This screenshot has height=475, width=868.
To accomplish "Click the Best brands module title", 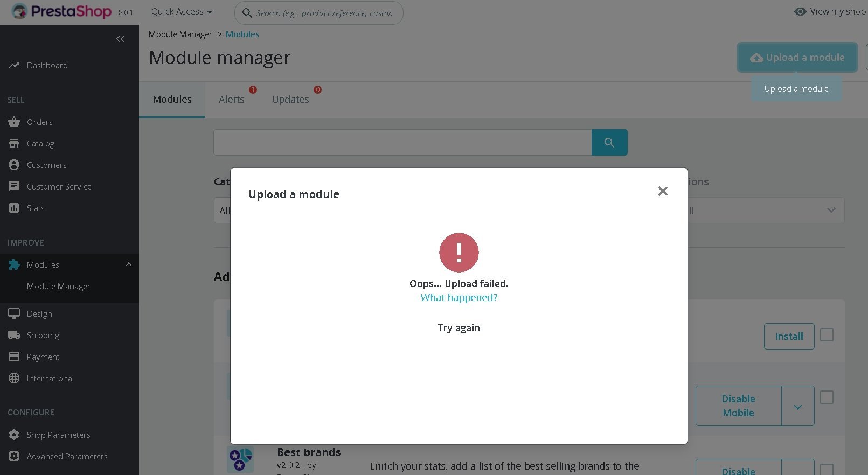I will pos(309,452).
